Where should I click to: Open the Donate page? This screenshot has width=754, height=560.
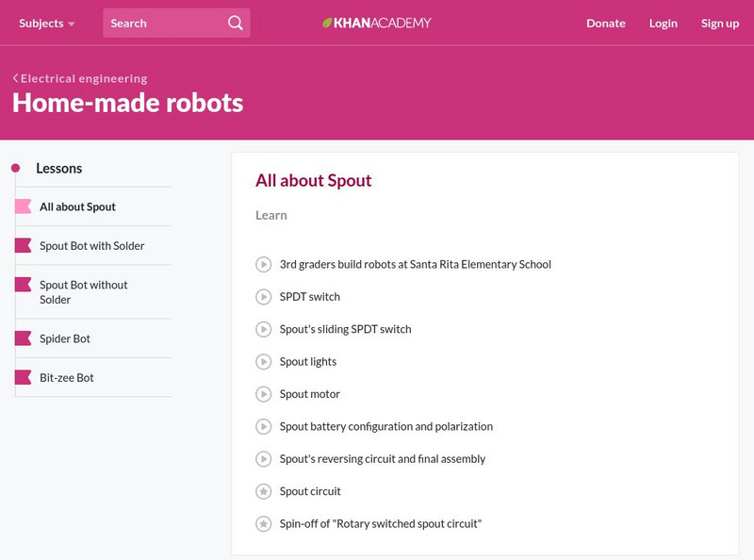605,23
